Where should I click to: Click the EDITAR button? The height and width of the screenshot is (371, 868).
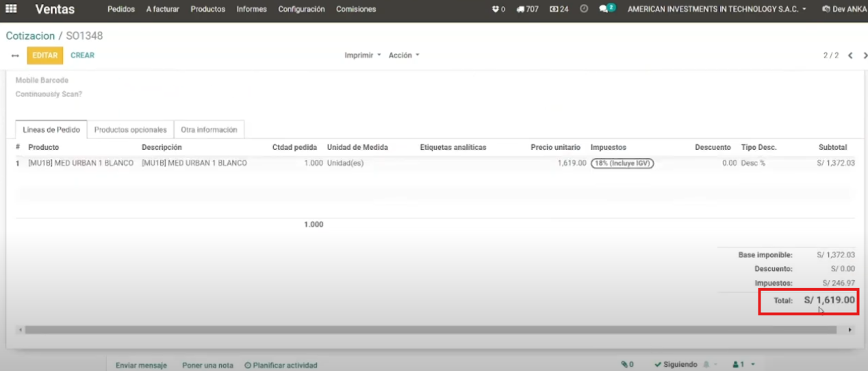(x=44, y=55)
